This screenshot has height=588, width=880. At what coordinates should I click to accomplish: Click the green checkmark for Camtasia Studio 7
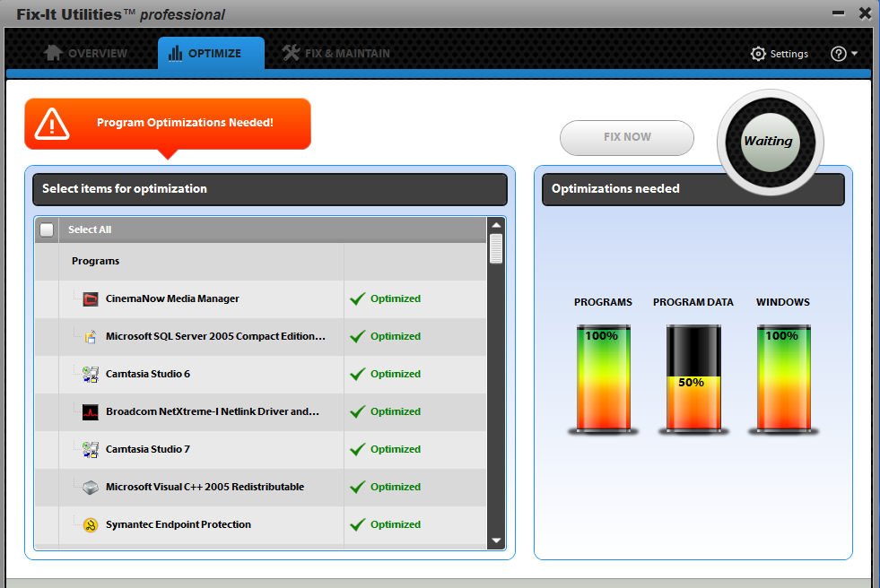(358, 449)
